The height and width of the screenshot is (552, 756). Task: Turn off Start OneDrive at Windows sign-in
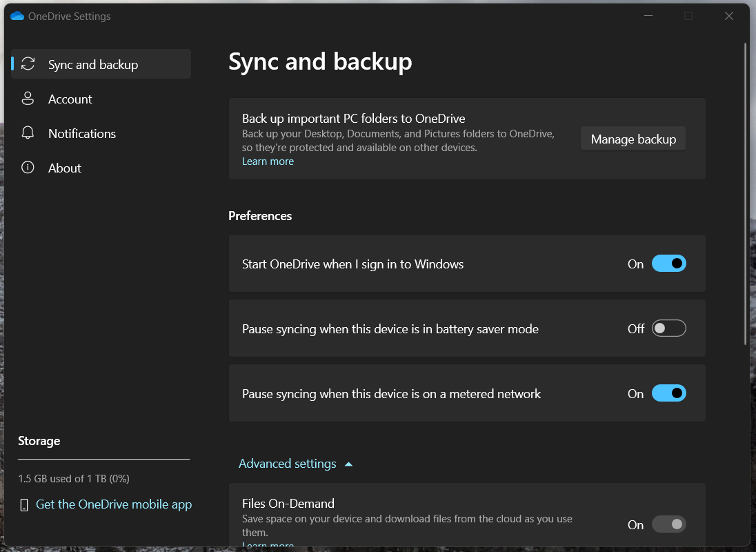click(x=668, y=263)
